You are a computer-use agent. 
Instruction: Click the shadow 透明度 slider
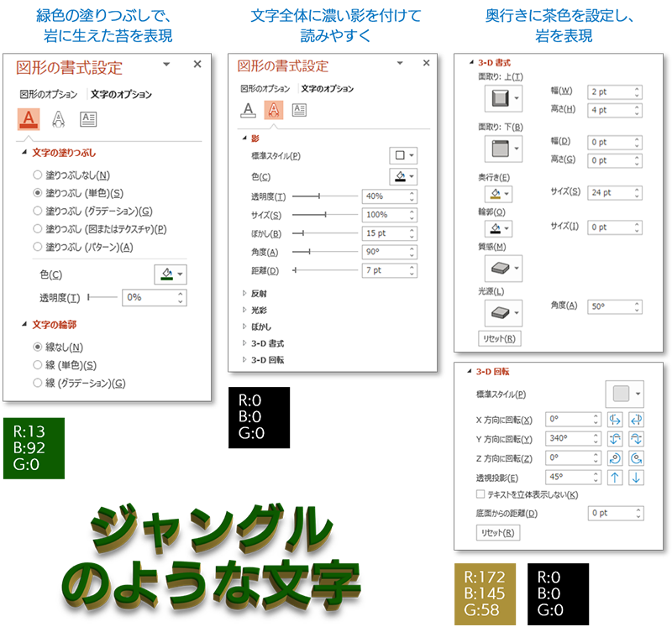click(x=318, y=196)
